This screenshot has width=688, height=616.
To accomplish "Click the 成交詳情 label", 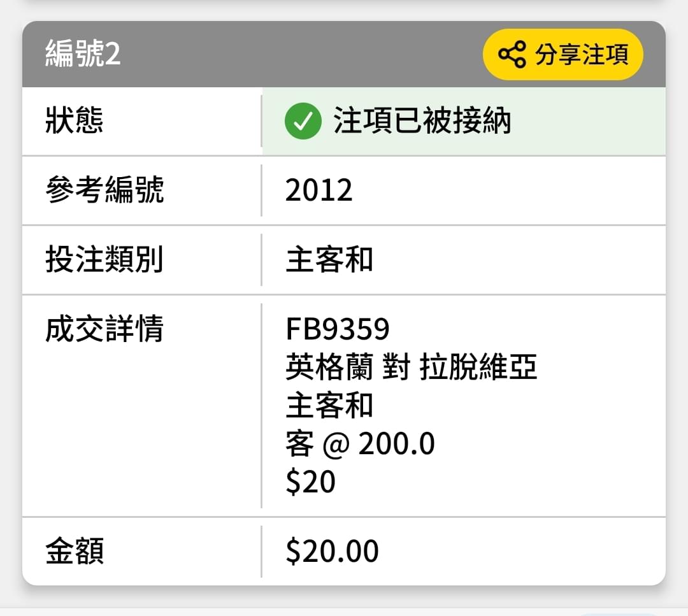I will (x=104, y=329).
